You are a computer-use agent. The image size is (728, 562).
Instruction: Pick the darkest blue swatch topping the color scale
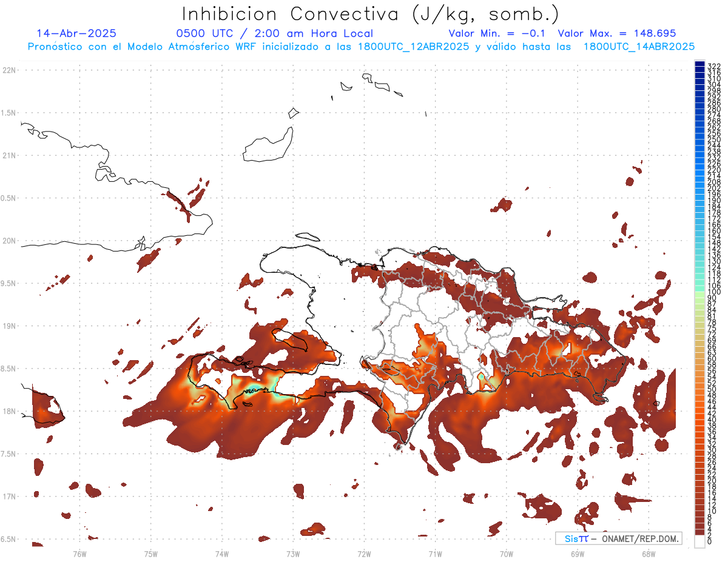tap(699, 64)
